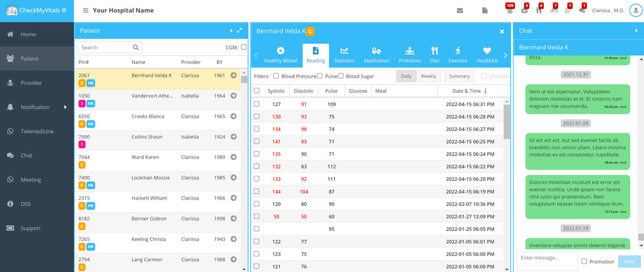Open the HealthKit heart icon tab
This screenshot has width=644, height=272.
pos(487,55)
